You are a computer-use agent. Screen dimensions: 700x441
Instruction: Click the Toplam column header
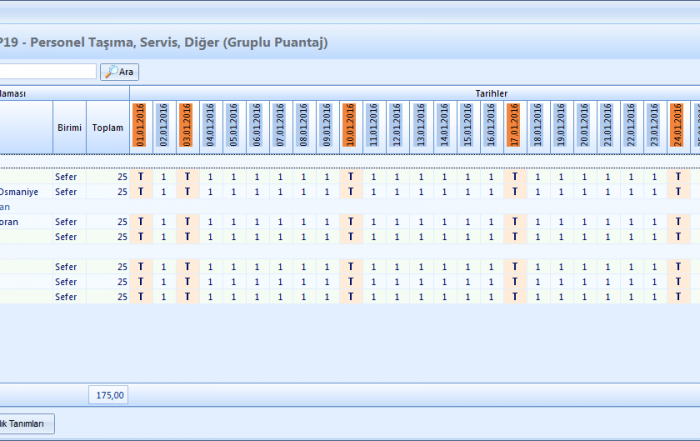pyautogui.click(x=108, y=128)
